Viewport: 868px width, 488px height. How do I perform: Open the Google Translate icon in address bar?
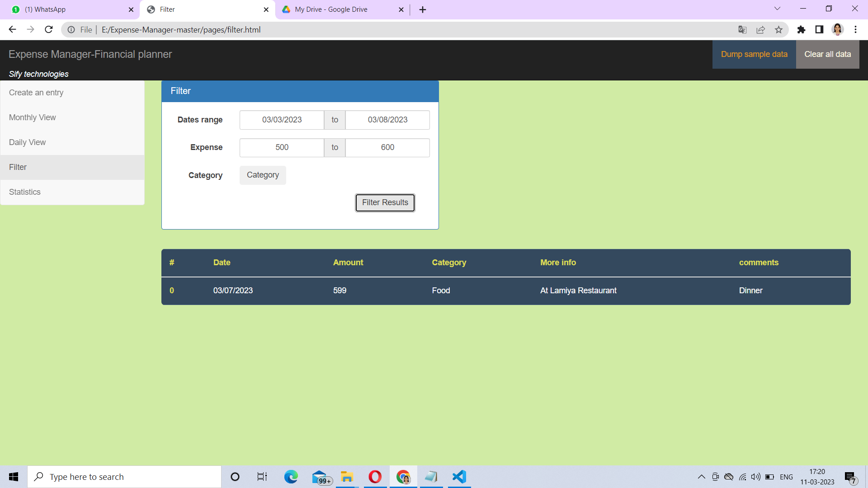click(x=742, y=29)
